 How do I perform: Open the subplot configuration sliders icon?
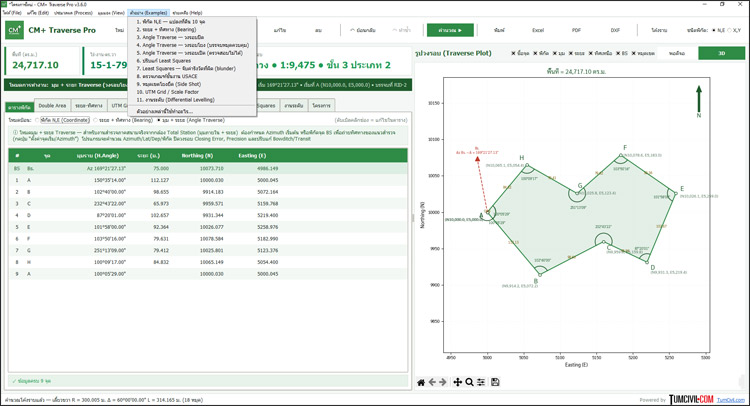(x=481, y=382)
